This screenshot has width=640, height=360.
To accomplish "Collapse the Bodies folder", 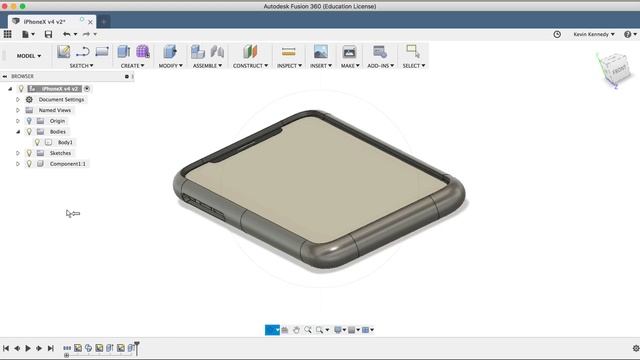I will click(x=18, y=131).
